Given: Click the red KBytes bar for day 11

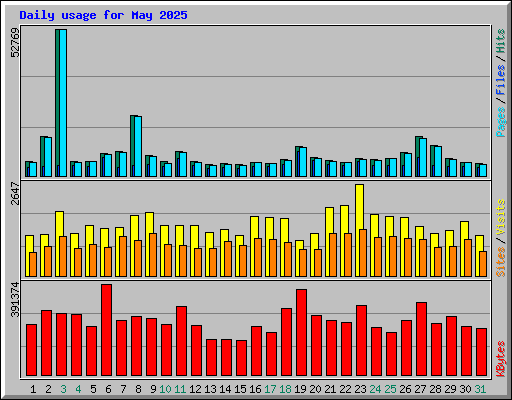Looking at the screenshot, I should pos(182,341).
